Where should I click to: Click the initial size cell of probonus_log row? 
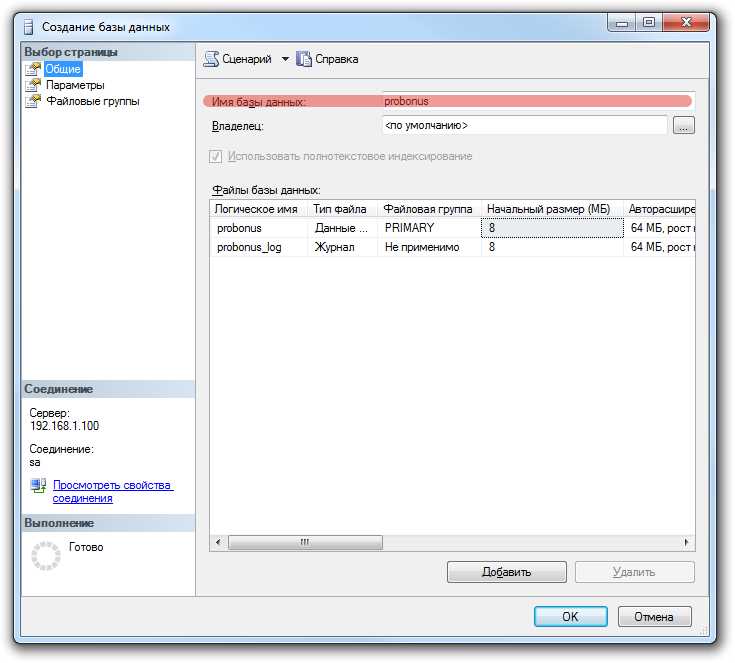tap(552, 247)
